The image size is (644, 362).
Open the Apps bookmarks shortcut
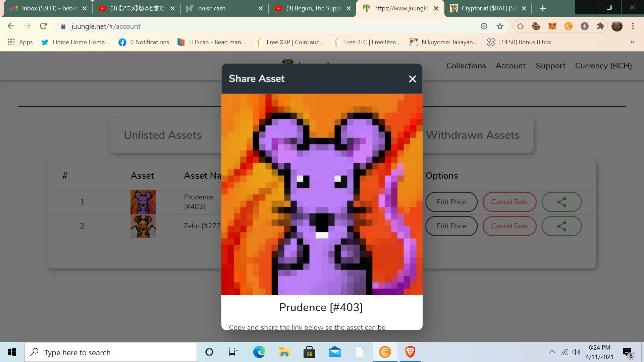pos(20,42)
